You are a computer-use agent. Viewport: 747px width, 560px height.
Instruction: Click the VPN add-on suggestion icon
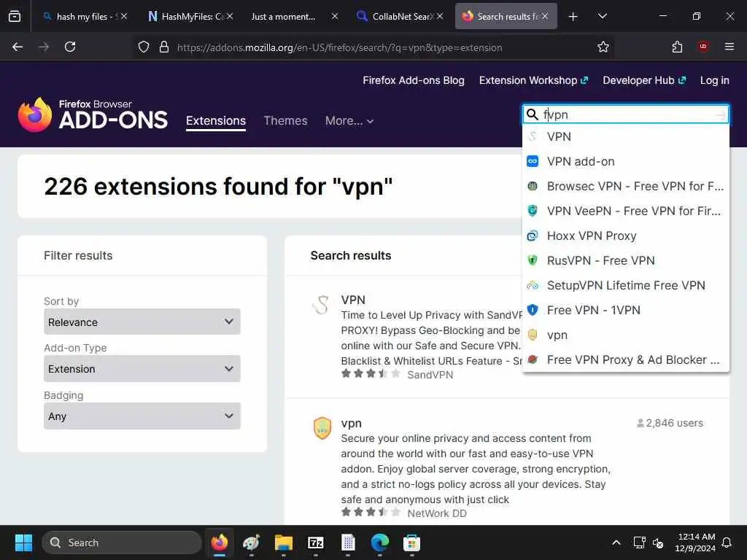pos(533,161)
